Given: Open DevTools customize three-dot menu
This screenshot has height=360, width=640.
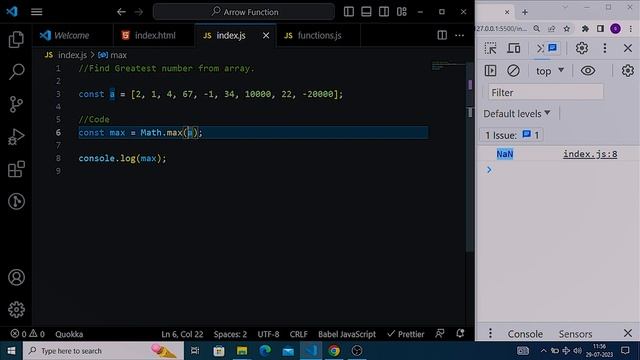Looking at the screenshot, I should (x=605, y=48).
